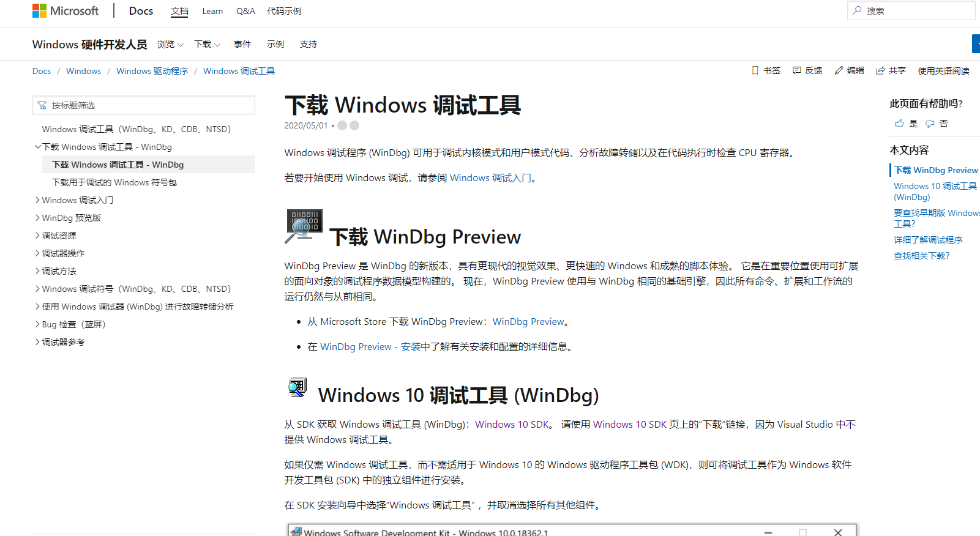Jump to Windows 10 调试工具 (WinDbg) section
This screenshot has height=536, width=980.
tap(935, 192)
